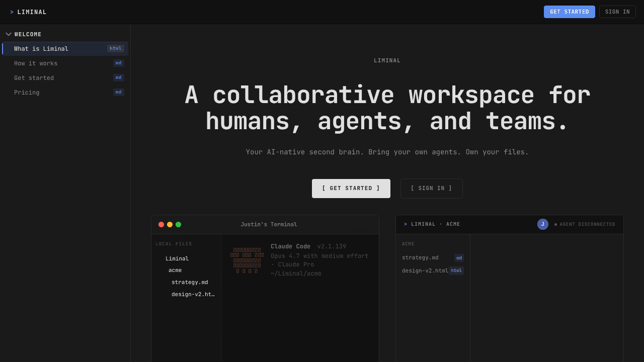Open the What is Liminal page

pyautogui.click(x=65, y=49)
